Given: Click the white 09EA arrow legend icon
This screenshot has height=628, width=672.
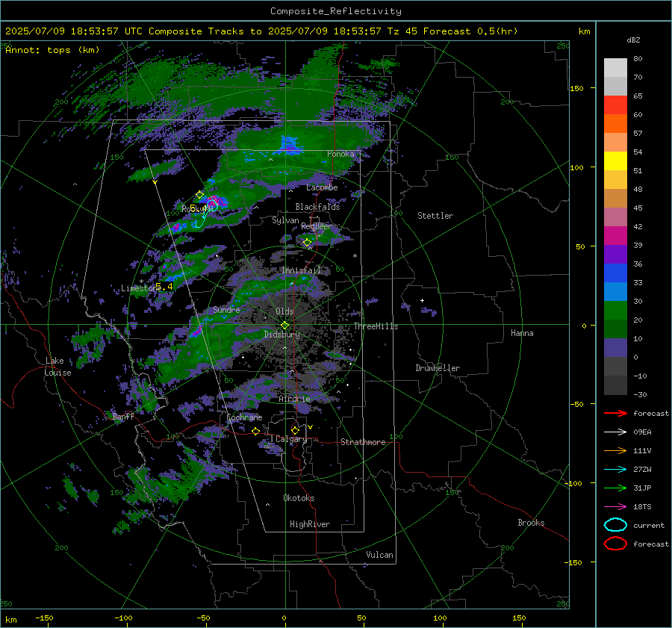Looking at the screenshot, I should (x=615, y=432).
